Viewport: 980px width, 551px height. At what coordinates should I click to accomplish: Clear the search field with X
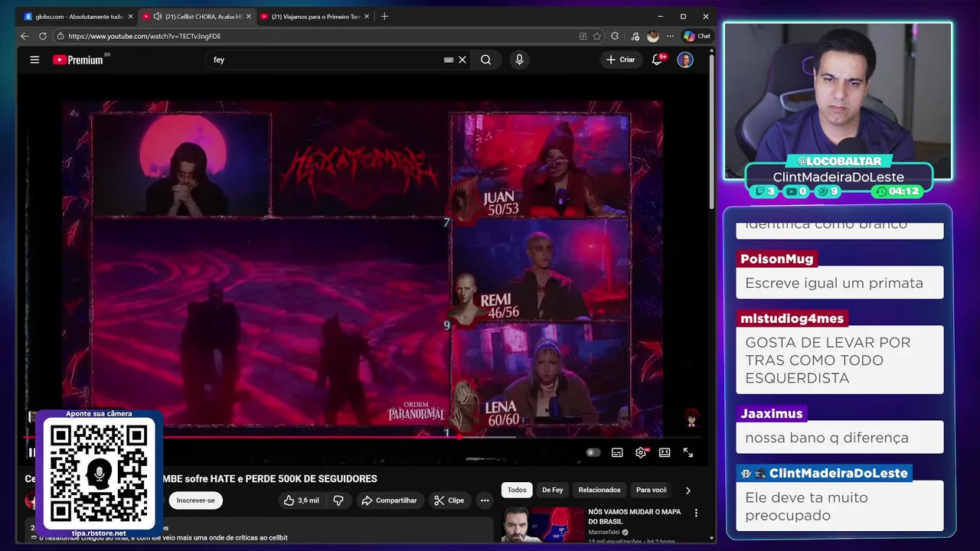462,60
